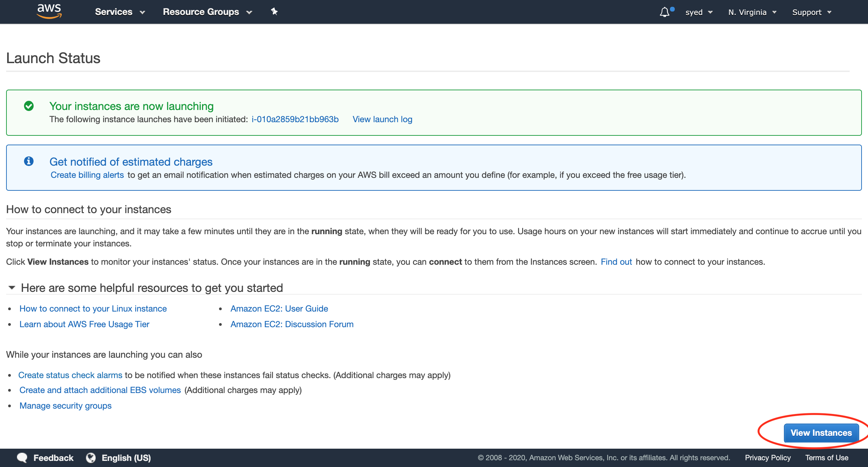Screen dimensions: 868x467
Task: Open the notifications bell
Action: 665,12
